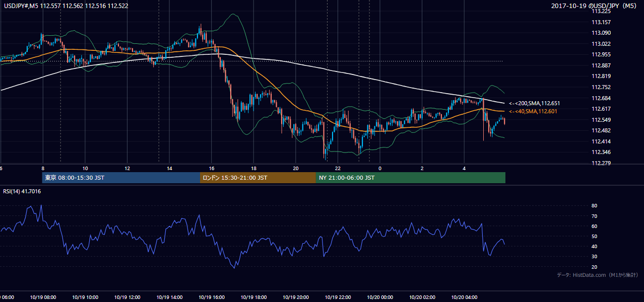644x302 pixels.
Task: Click the 10/20 04:00 date axis label
Action: click(x=464, y=297)
